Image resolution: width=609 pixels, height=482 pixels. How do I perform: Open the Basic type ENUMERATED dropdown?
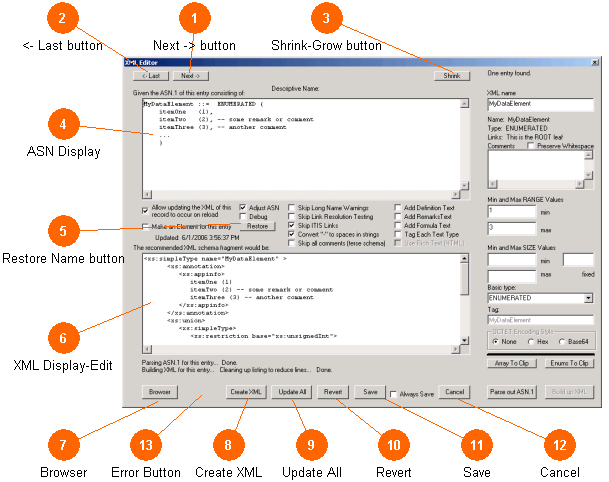point(589,298)
